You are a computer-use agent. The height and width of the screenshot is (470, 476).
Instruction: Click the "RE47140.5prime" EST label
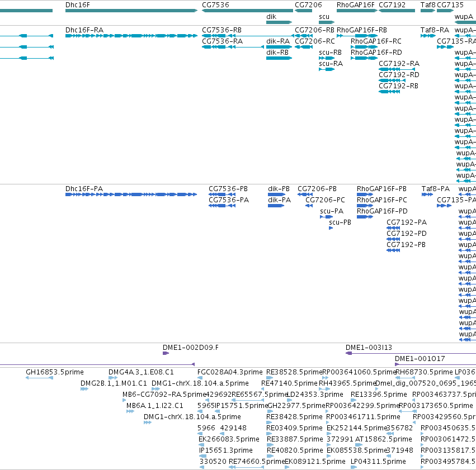(x=289, y=383)
